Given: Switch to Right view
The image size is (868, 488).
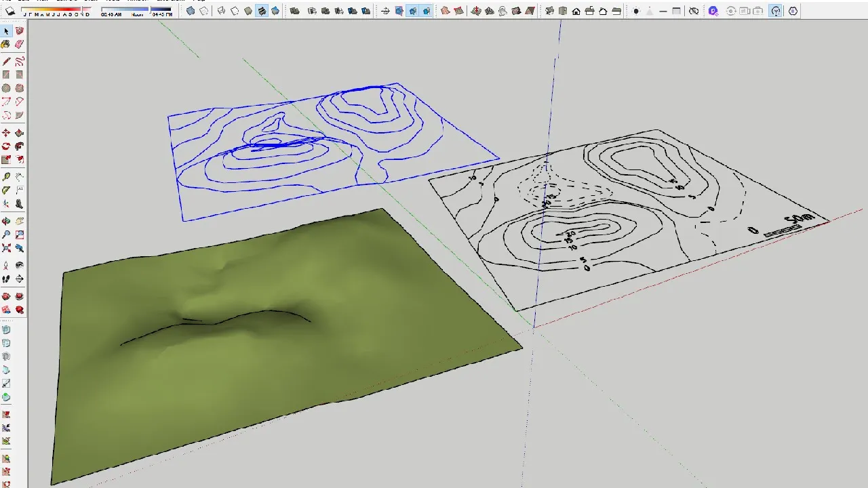Looking at the screenshot, I should (x=590, y=11).
